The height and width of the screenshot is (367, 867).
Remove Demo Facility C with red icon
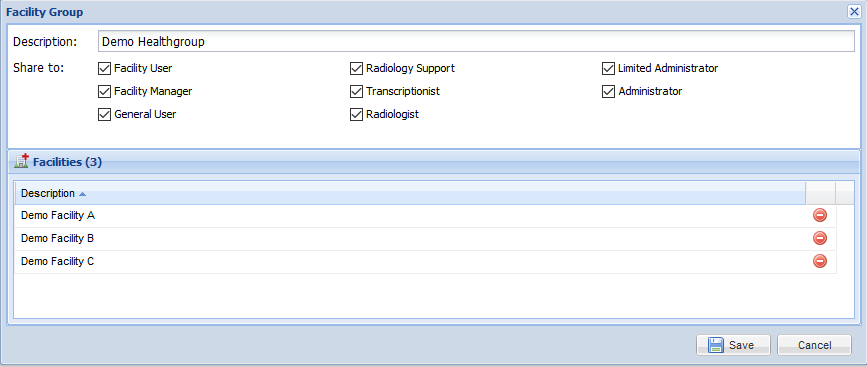coord(819,261)
